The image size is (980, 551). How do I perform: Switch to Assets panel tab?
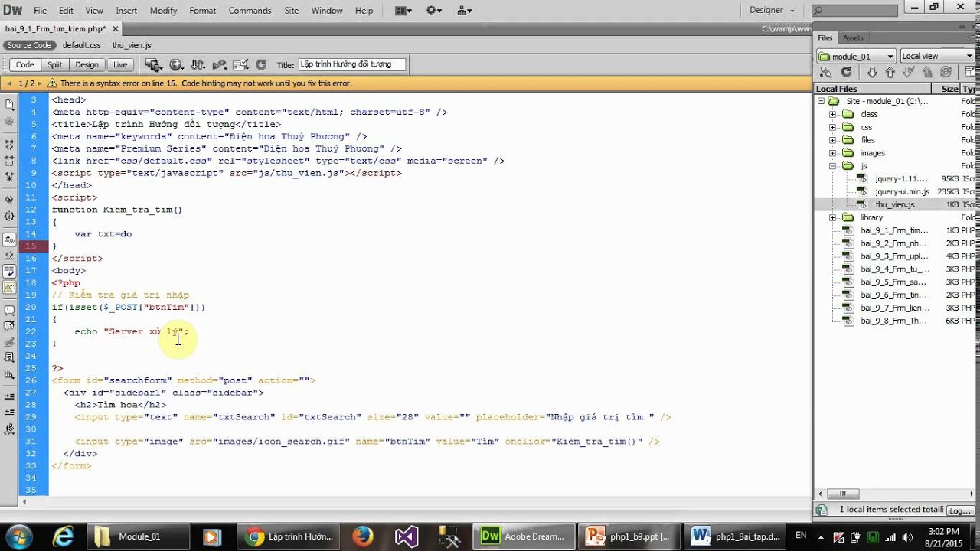coord(853,37)
